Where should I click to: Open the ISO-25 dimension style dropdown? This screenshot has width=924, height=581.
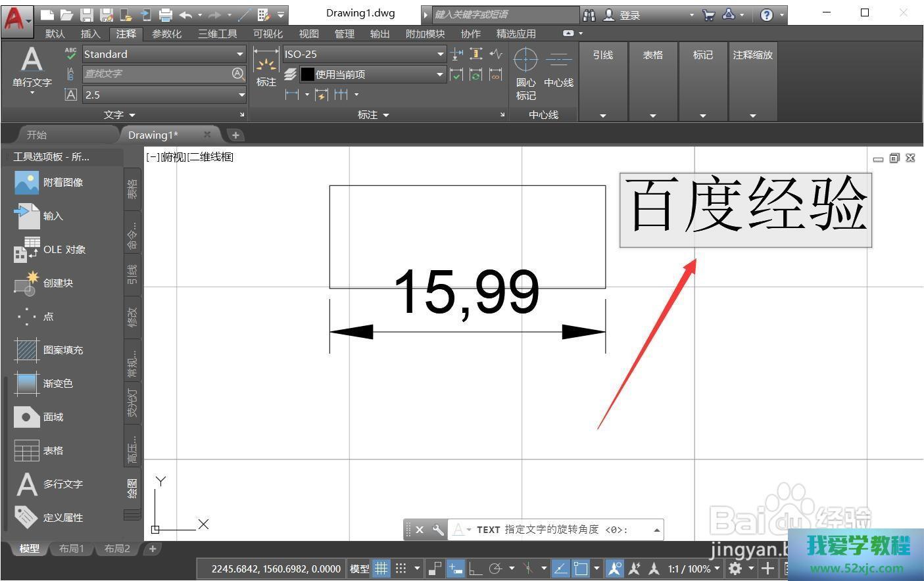click(x=440, y=54)
